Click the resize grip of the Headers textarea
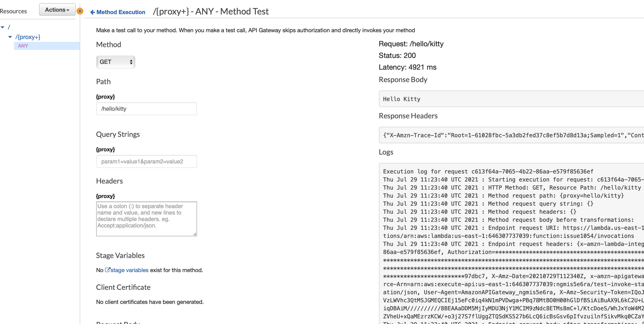 click(195, 234)
